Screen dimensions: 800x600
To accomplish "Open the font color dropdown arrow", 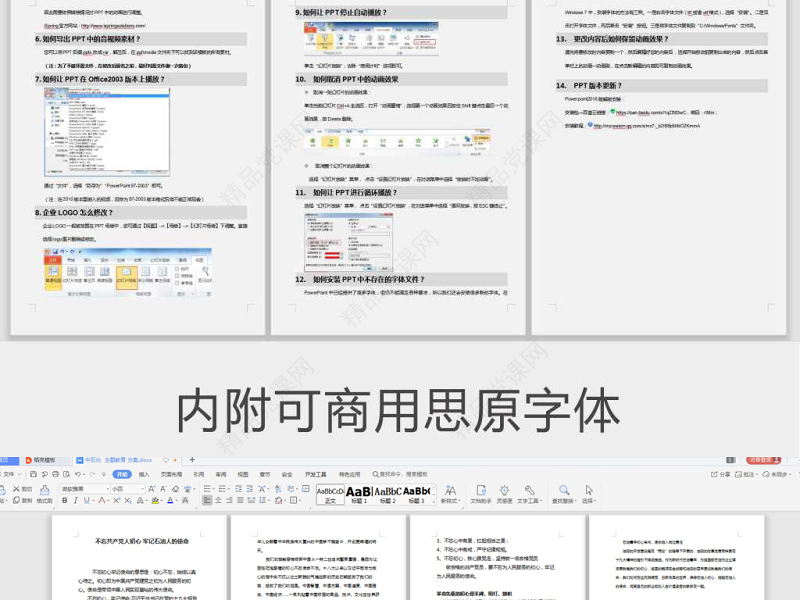I will 176,501.
